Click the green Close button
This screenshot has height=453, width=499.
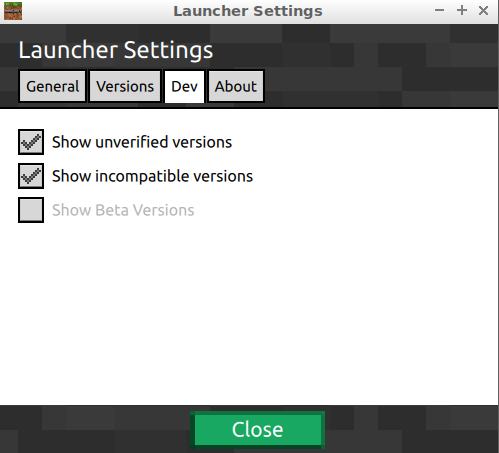coord(257,429)
